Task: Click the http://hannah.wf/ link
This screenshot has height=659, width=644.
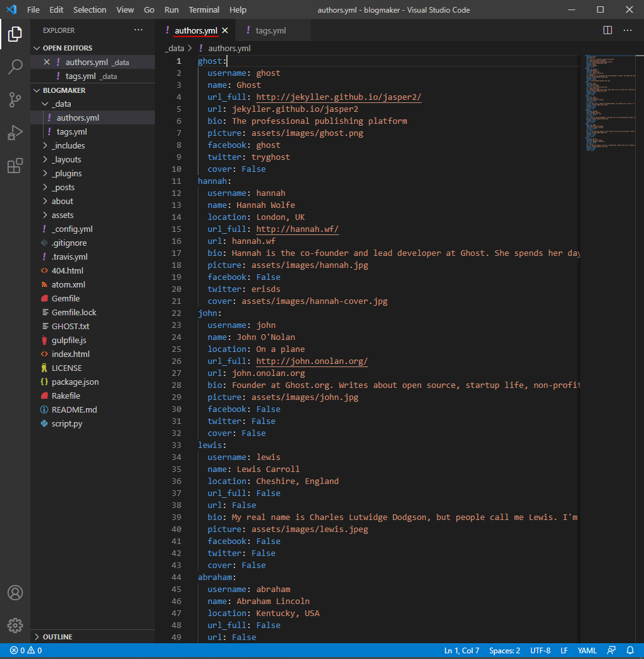Action: [297, 229]
